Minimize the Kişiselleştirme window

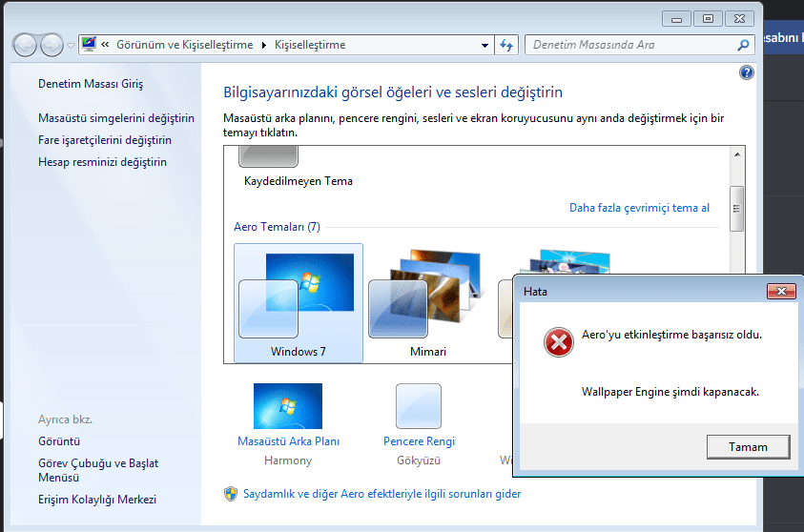(676, 19)
